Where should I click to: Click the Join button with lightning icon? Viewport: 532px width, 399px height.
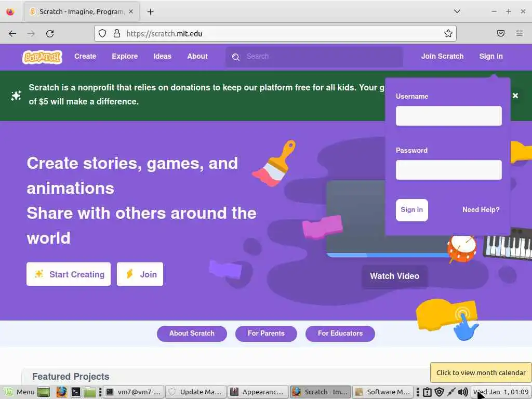[x=140, y=274]
